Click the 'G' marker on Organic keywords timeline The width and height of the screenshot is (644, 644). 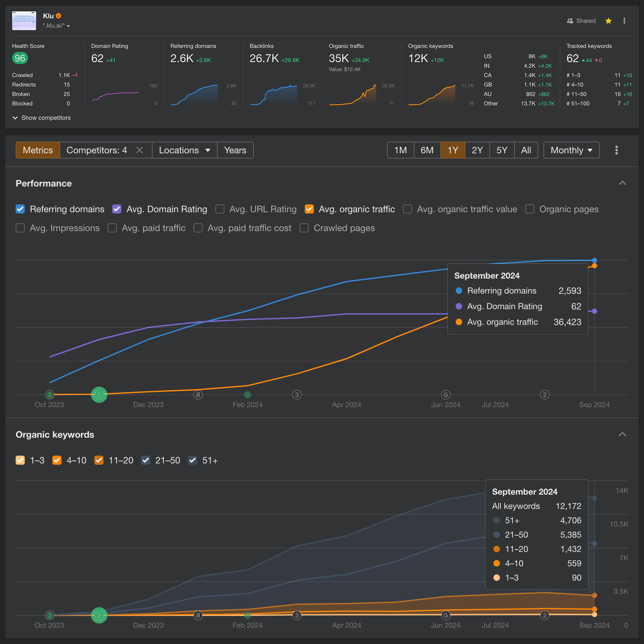point(446,615)
